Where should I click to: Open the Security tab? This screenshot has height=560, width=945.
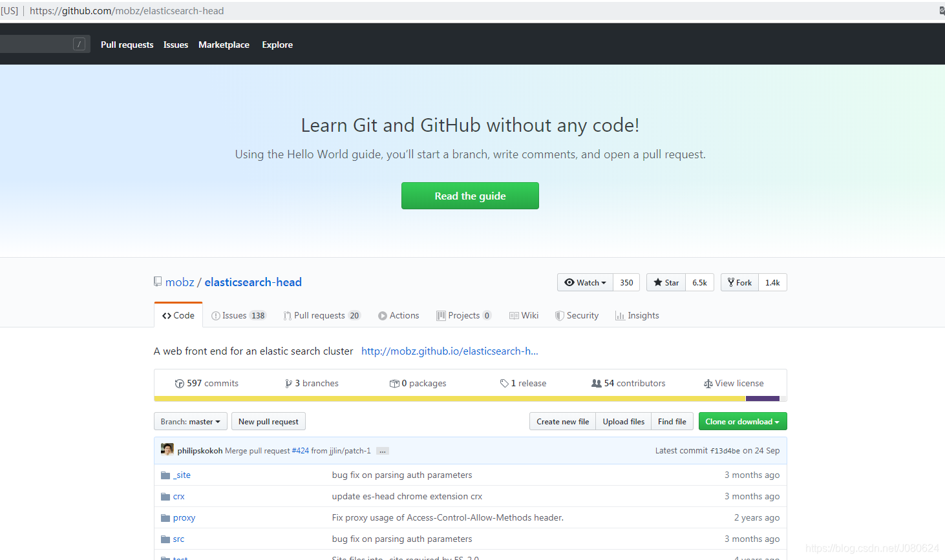tap(577, 315)
